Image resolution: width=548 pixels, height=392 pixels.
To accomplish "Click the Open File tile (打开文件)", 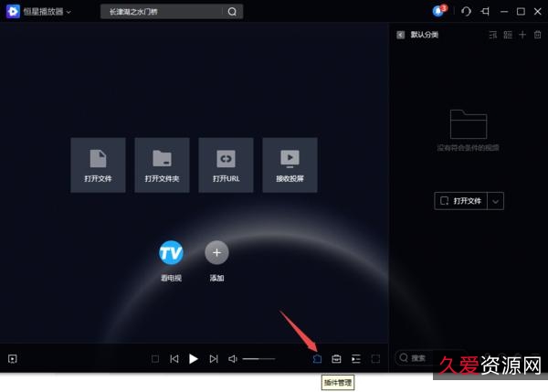I will point(98,164).
